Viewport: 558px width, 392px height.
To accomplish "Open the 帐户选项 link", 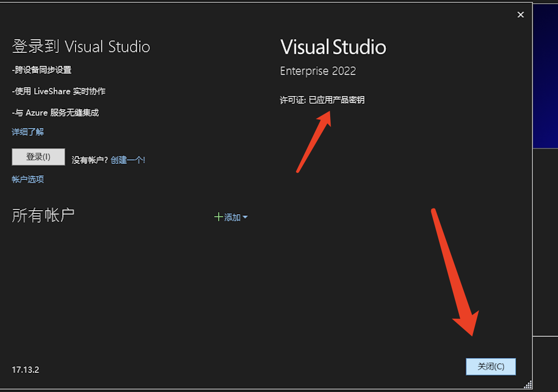I will coord(28,180).
